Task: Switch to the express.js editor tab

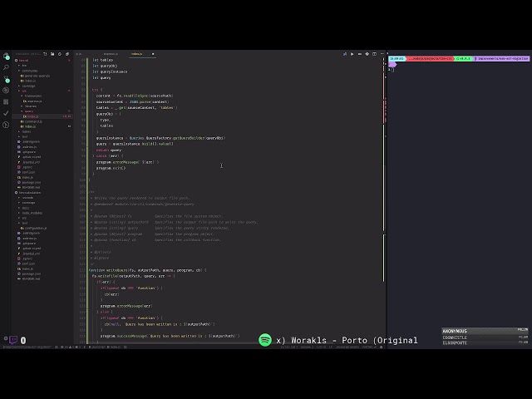Action: click(x=111, y=54)
